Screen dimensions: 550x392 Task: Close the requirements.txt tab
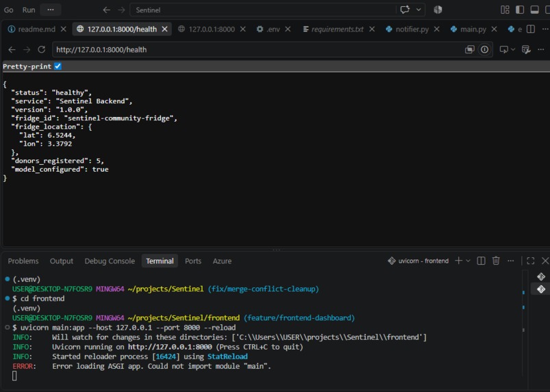(372, 29)
